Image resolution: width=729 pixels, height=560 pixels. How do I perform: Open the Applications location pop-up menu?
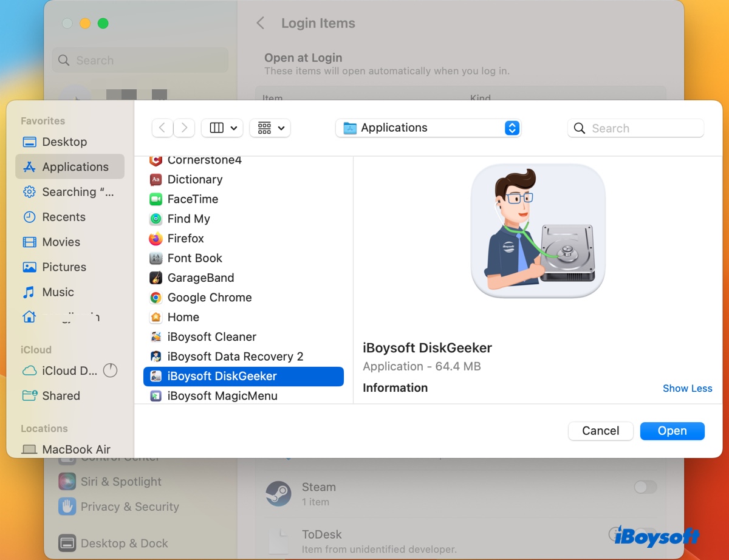tap(428, 128)
